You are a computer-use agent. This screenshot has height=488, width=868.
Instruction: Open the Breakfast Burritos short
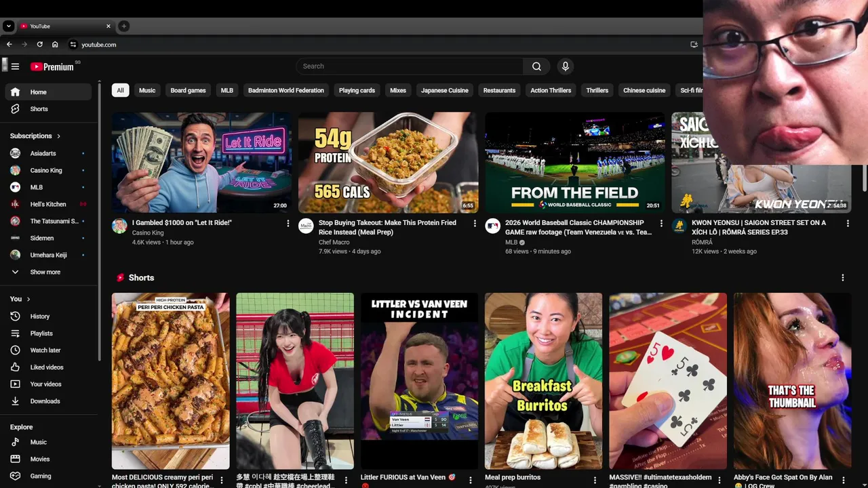click(543, 381)
